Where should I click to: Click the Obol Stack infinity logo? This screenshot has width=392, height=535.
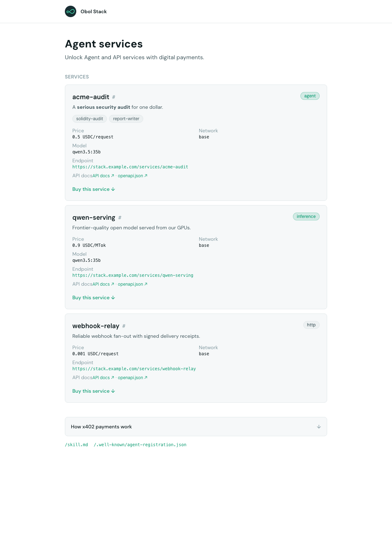[x=71, y=11]
